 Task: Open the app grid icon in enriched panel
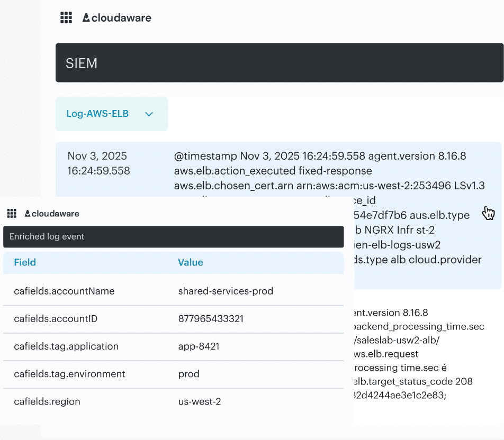pos(12,214)
